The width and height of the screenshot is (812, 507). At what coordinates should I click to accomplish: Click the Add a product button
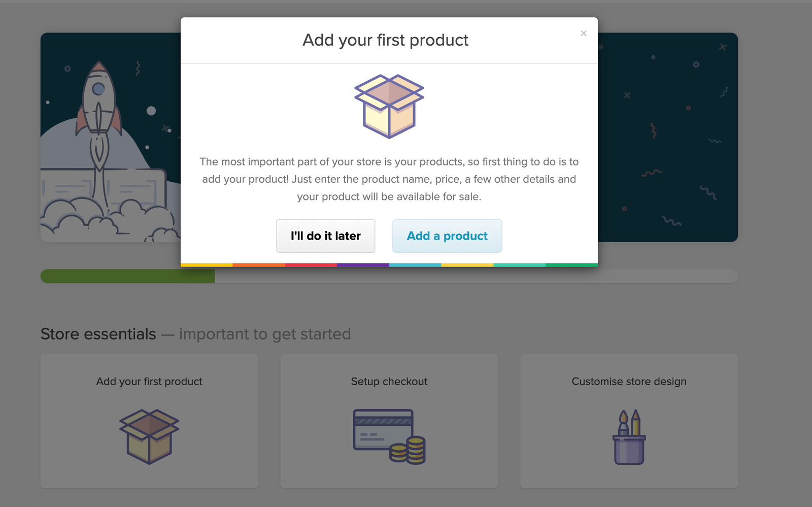[447, 235]
